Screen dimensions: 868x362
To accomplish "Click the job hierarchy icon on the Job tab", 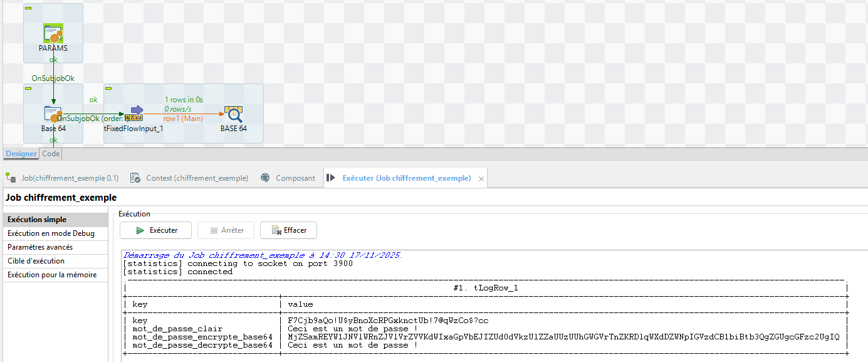I will pos(10,178).
